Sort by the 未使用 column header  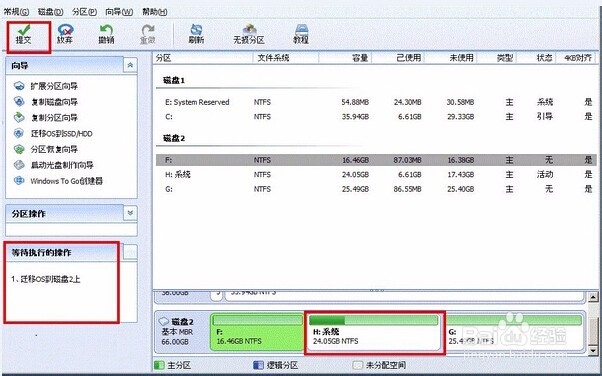pyautogui.click(x=451, y=58)
